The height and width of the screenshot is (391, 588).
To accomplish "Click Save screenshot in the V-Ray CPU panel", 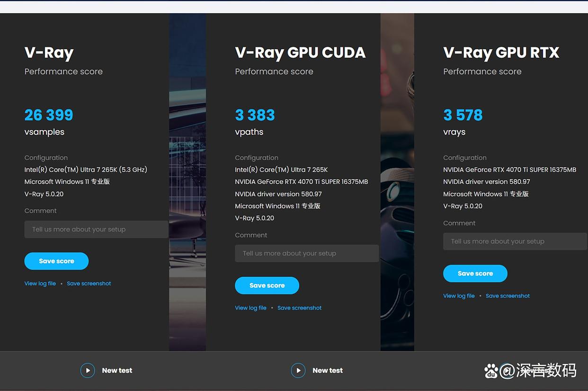I will (x=89, y=284).
